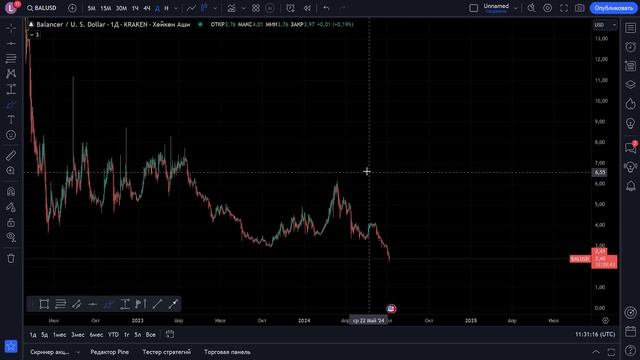Select the ruler measure tool
This screenshot has height=360, width=640.
point(11,156)
